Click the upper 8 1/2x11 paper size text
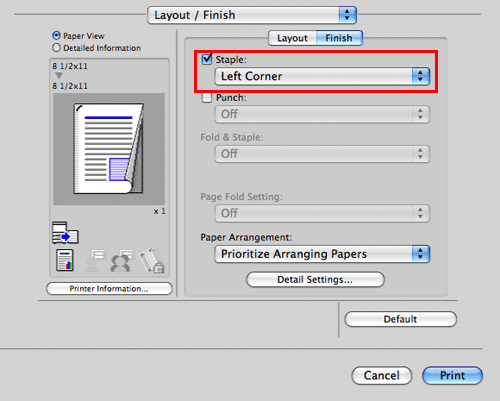Viewport: 500px width, 401px height. (x=70, y=66)
